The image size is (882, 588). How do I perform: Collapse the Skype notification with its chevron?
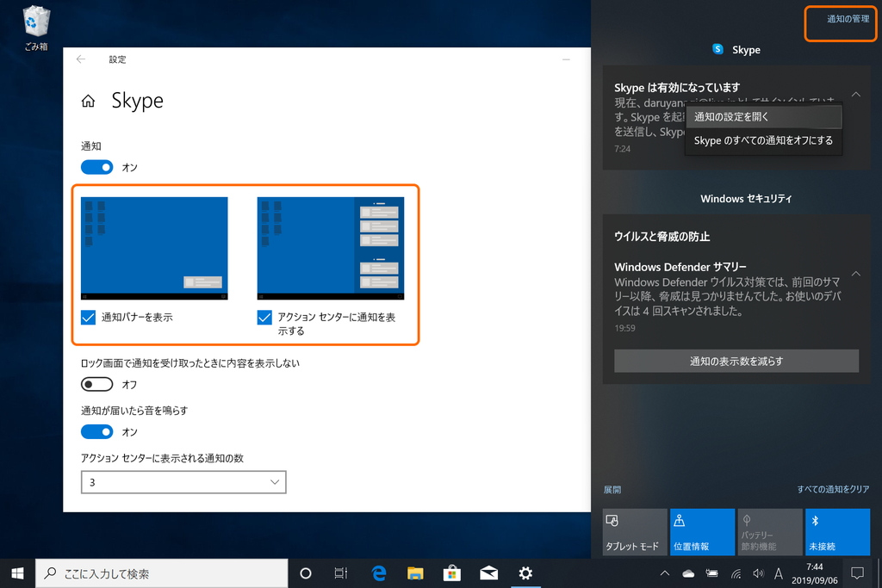(855, 95)
